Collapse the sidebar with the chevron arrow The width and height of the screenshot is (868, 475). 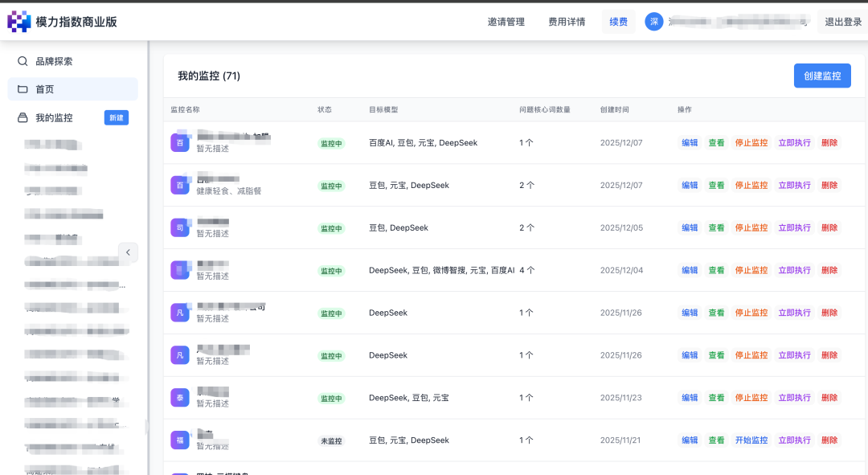point(128,252)
